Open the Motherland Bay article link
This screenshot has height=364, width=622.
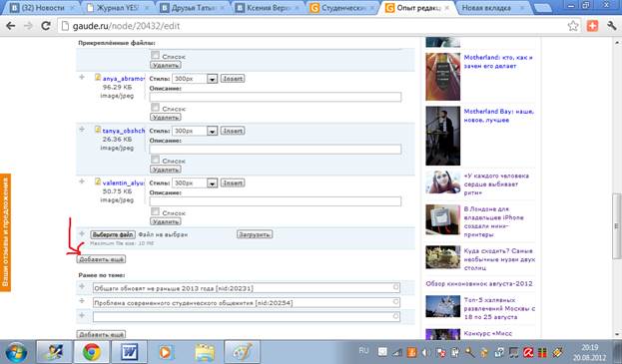click(498, 116)
